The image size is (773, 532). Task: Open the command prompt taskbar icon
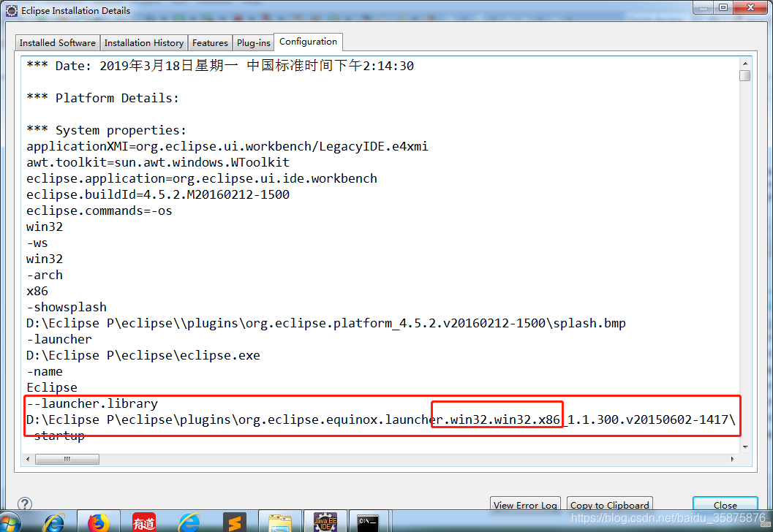click(x=368, y=522)
